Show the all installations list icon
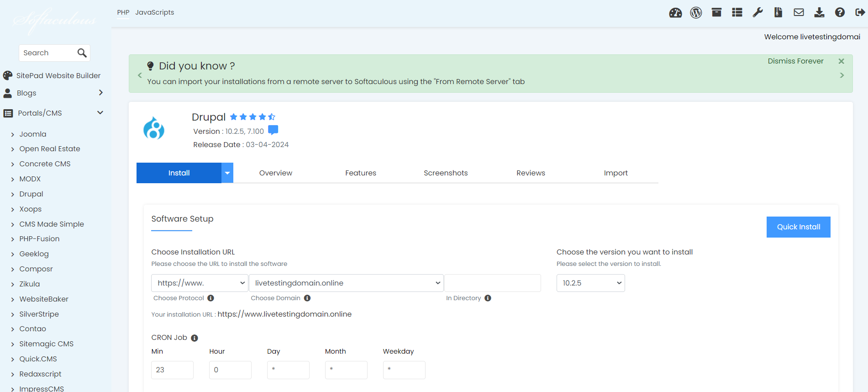 pos(737,12)
